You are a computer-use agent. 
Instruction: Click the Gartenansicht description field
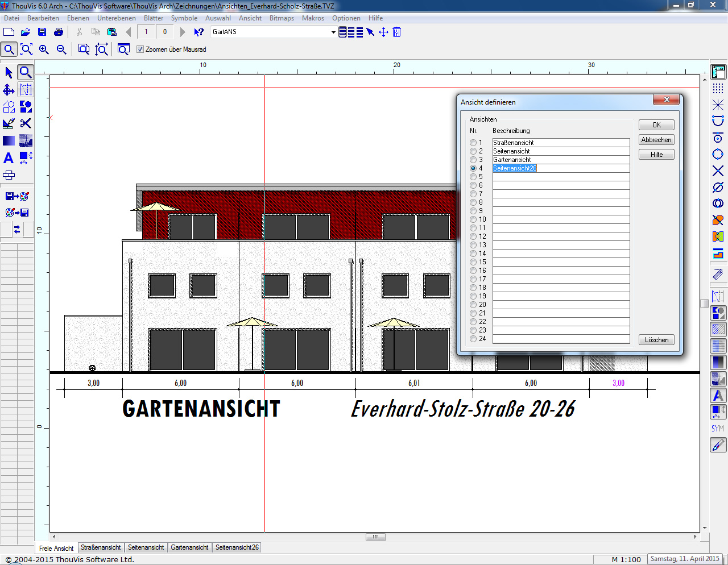tap(560, 160)
